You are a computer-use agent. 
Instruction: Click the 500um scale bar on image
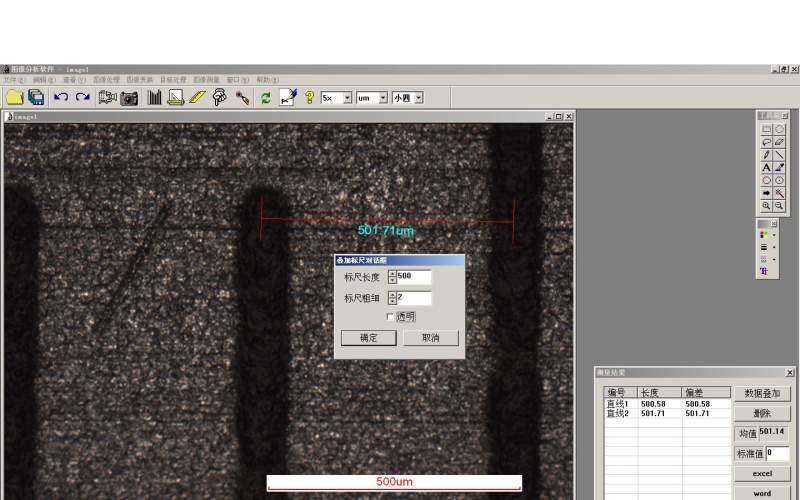pos(394,482)
